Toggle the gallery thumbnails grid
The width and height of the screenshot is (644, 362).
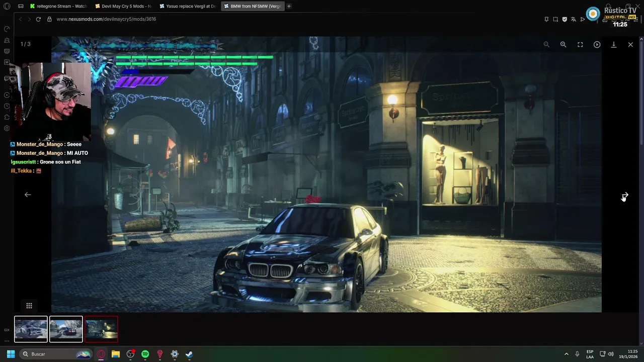29,306
